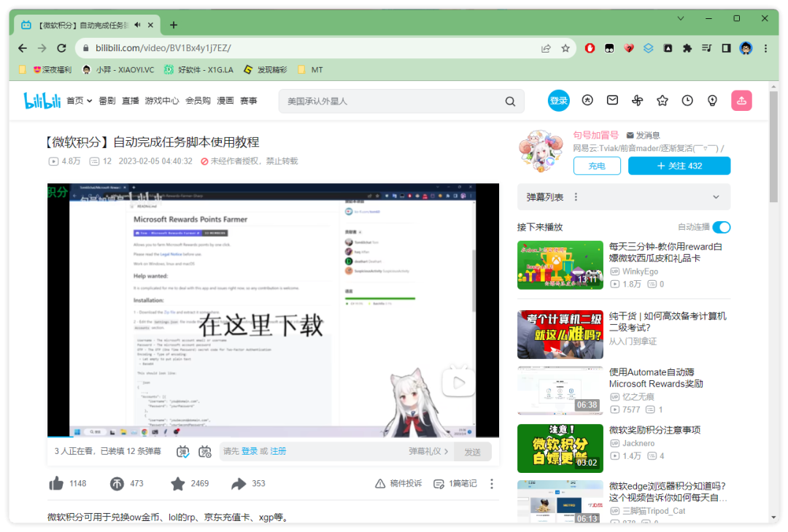Image resolution: width=788 pixels, height=532 pixels.
Task: Click the 充电 button
Action: (597, 166)
